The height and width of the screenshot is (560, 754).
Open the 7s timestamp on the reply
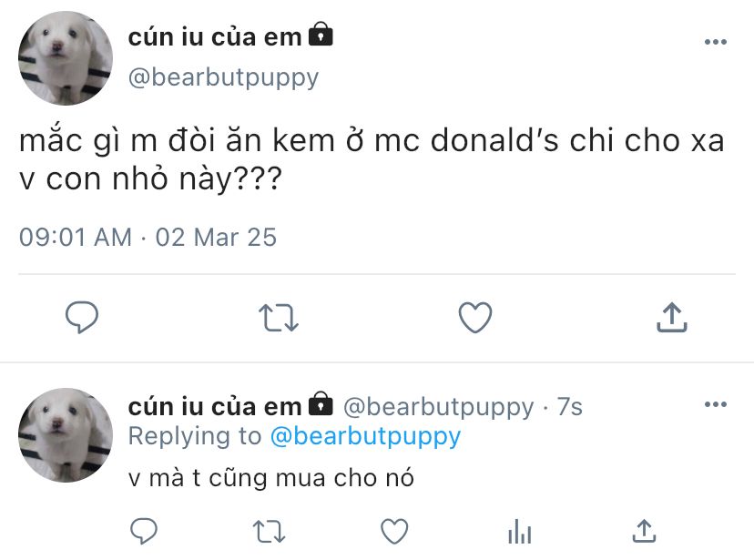coord(570,407)
